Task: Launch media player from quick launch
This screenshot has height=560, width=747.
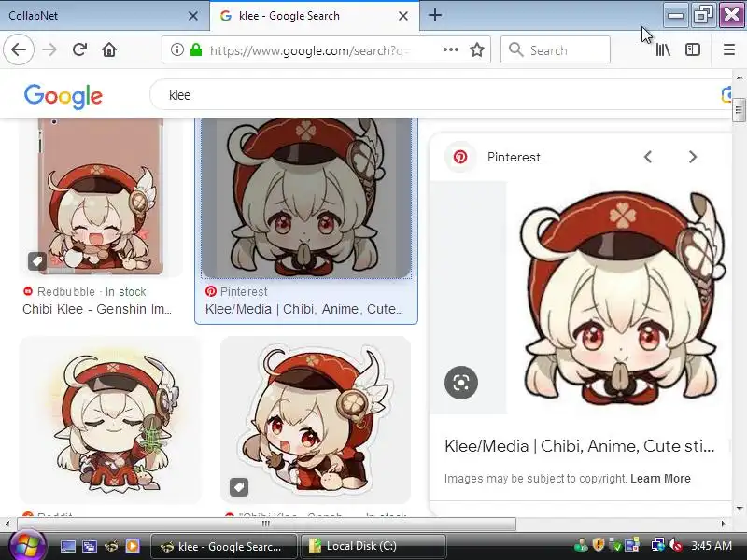Action: (133, 546)
